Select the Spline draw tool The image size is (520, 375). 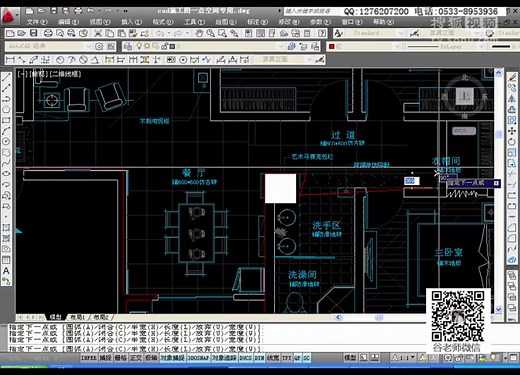[6, 163]
